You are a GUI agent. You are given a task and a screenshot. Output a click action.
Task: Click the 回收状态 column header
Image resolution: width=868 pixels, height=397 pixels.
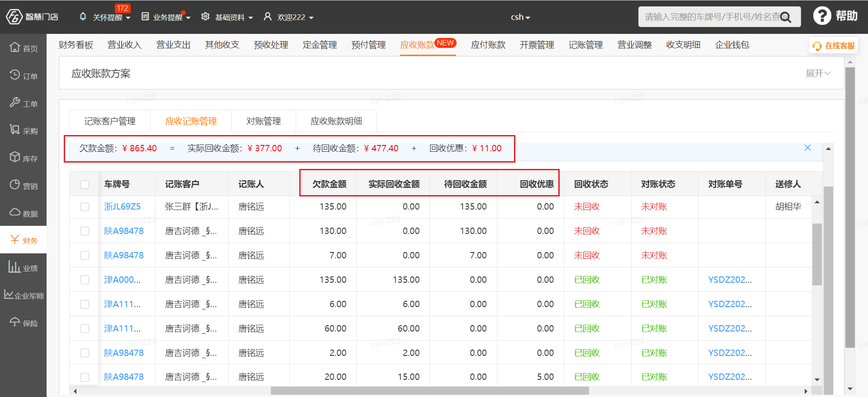(x=591, y=184)
